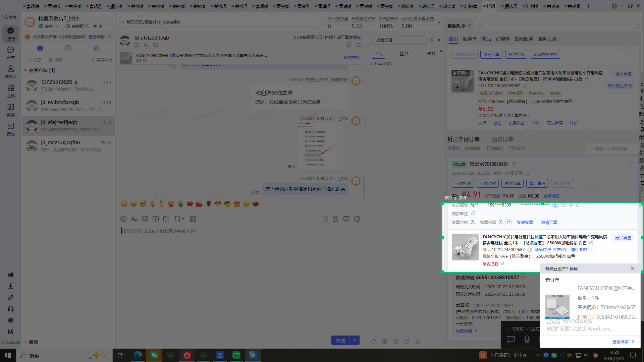Send the red heart quick emoji
Image resolution: width=644 pixels, height=362 pixels.
tap(190, 204)
